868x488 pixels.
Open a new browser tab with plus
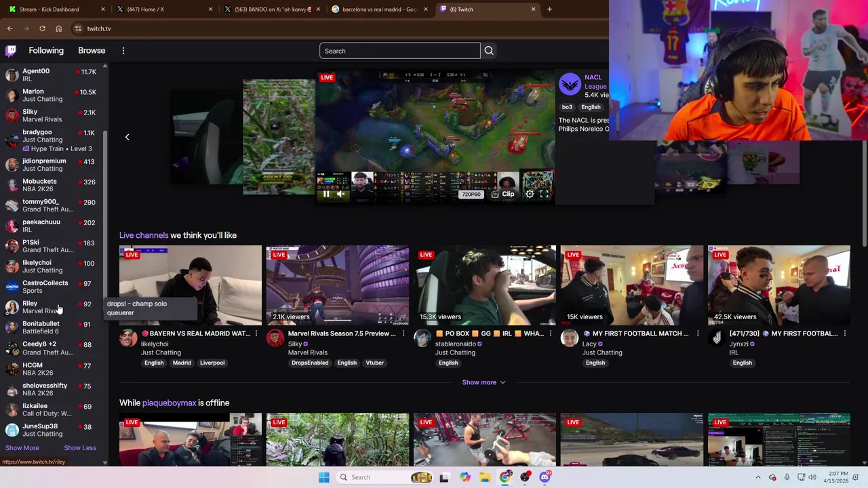[549, 9]
